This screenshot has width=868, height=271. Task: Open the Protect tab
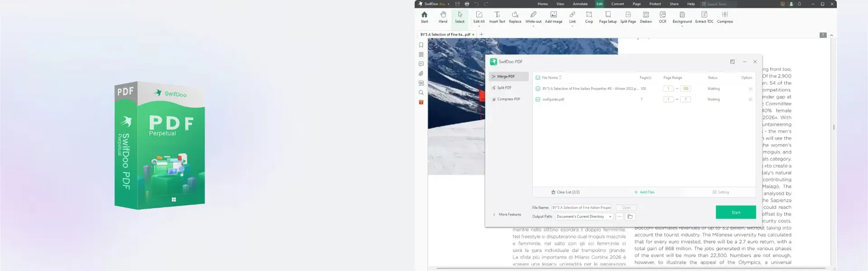coord(655,4)
